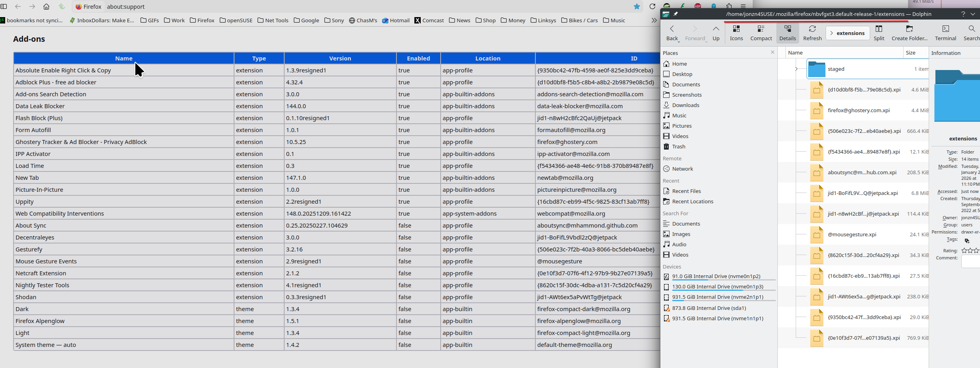Image resolution: width=980 pixels, height=368 pixels.
Task: Toggle the Firefox sidebar button
Action: (x=4, y=6)
